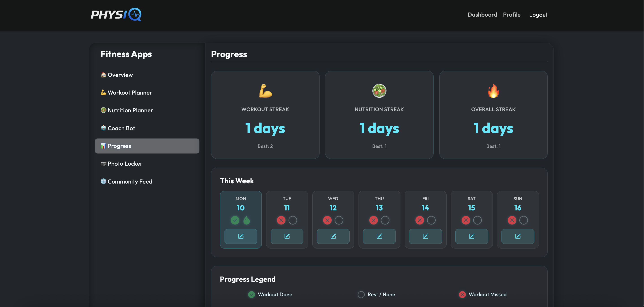Image resolution: width=644 pixels, height=307 pixels.
Task: Open the Overview section from the sidebar
Action: click(120, 75)
